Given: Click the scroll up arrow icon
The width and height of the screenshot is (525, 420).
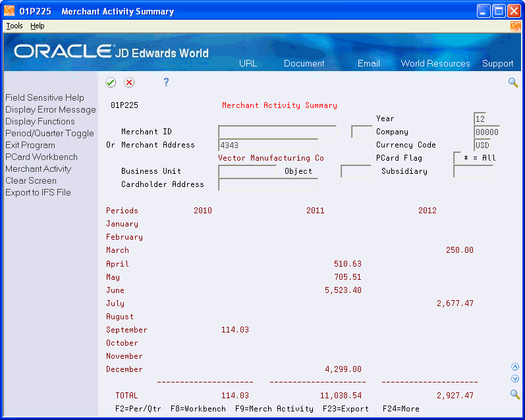Looking at the screenshot, I should [515, 367].
